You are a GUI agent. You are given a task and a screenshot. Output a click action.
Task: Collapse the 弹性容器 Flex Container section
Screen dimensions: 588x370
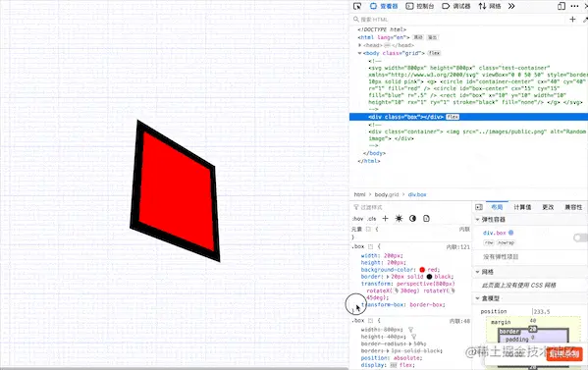pos(477,219)
